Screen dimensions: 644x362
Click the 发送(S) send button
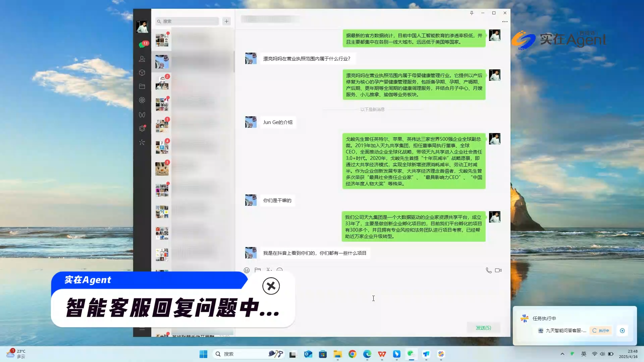[483, 328]
